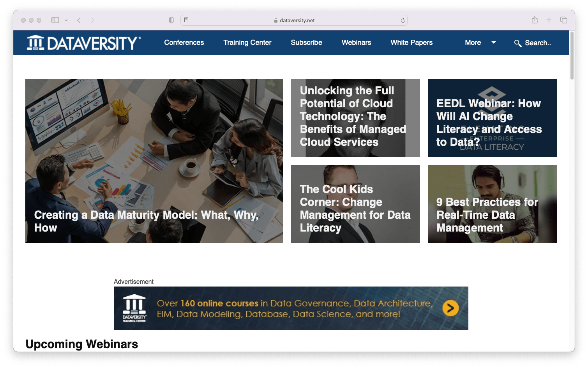Click the Subscribe link
Image resolution: width=588 pixels, height=368 pixels.
306,42
